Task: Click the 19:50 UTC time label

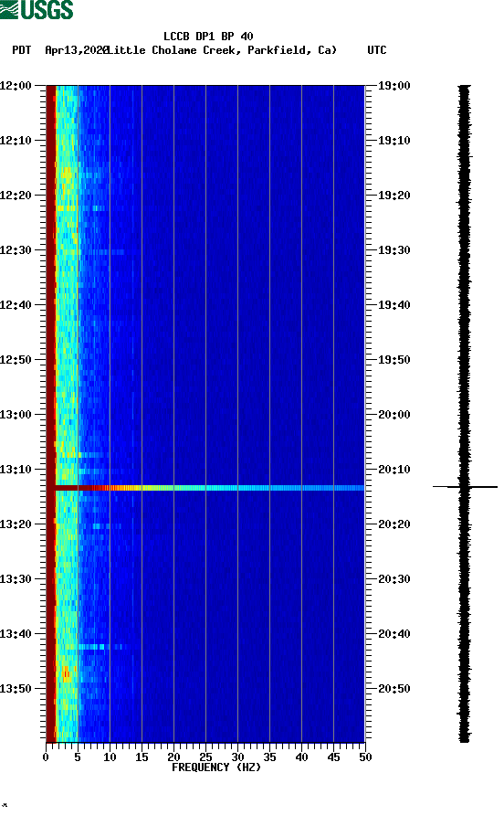Action: coord(394,360)
